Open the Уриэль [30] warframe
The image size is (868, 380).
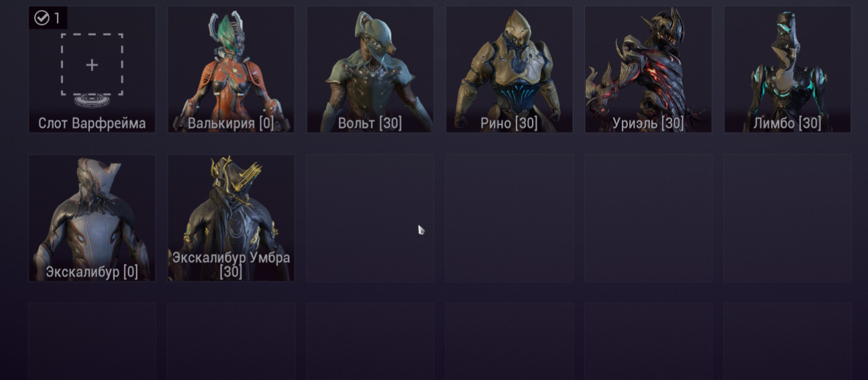[x=648, y=70]
